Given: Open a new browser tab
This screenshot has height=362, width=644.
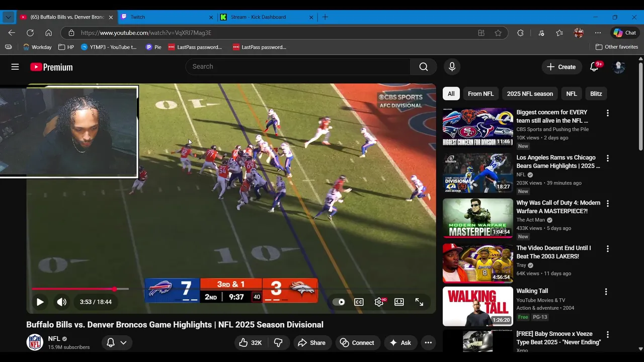Looking at the screenshot, I should pyautogui.click(x=325, y=17).
